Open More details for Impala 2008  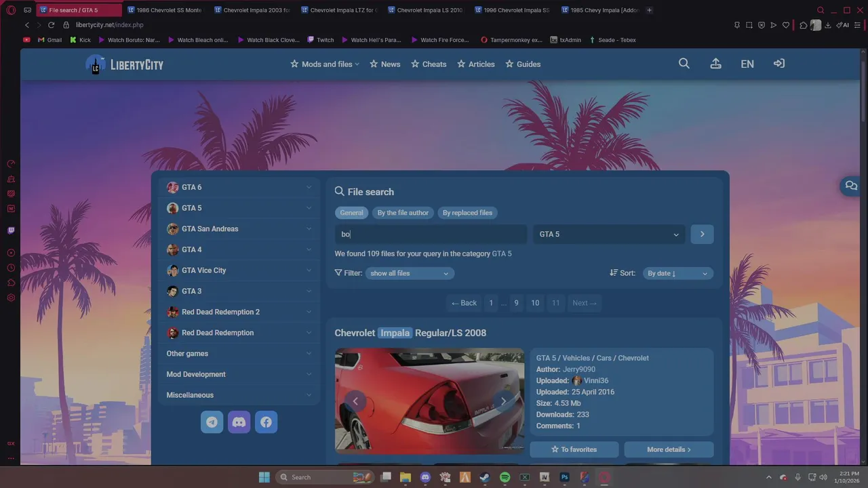tap(669, 449)
